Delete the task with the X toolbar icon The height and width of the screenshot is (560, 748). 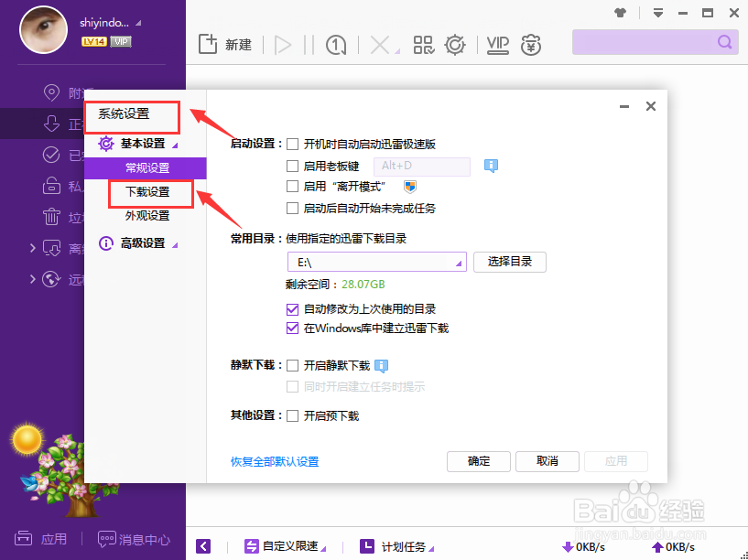point(380,45)
